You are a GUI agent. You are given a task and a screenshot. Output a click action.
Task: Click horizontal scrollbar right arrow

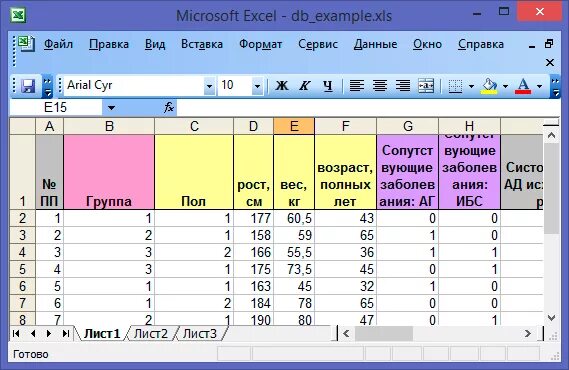(528, 333)
